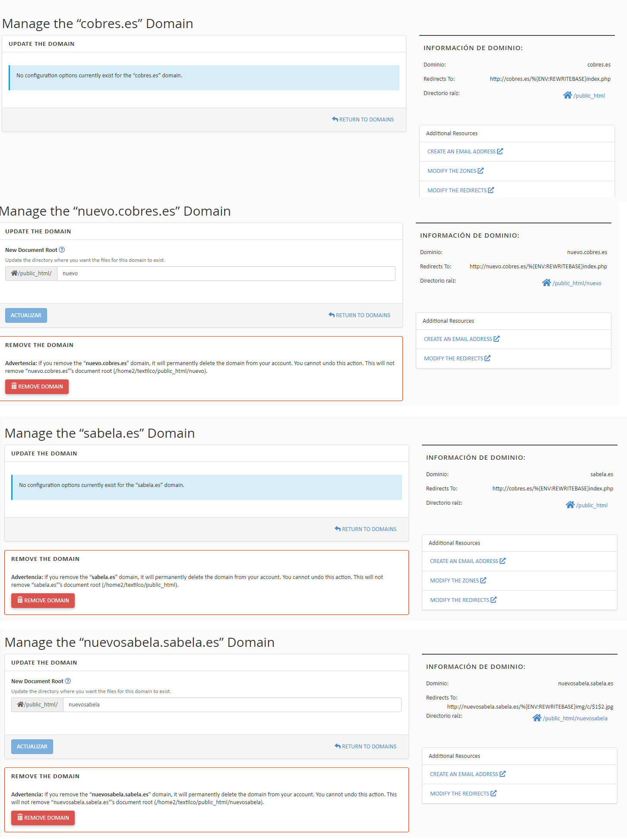Click return arrow icon in nuevo.cobres.es panel
This screenshot has width=627, height=840.
pos(332,315)
